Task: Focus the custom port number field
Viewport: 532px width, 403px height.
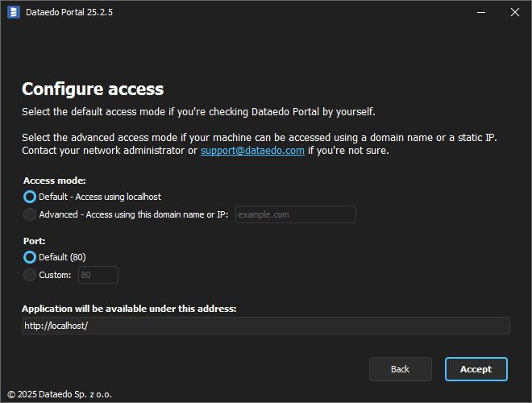Action: pyautogui.click(x=98, y=275)
